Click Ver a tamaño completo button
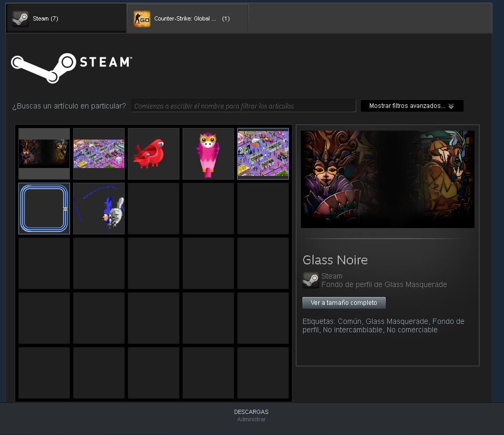Image resolution: width=504 pixels, height=435 pixels. pos(344,303)
